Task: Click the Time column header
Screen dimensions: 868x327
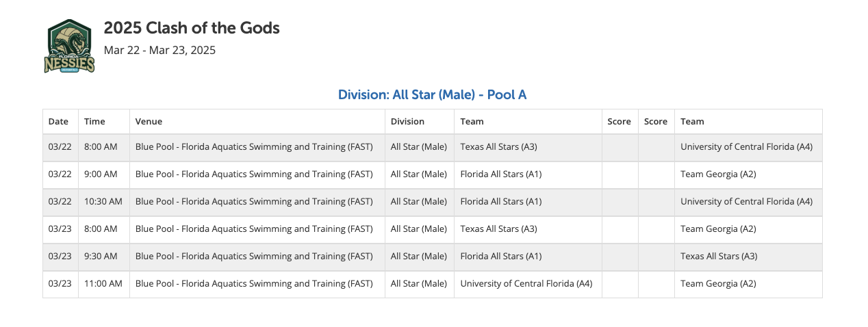Action: (94, 121)
